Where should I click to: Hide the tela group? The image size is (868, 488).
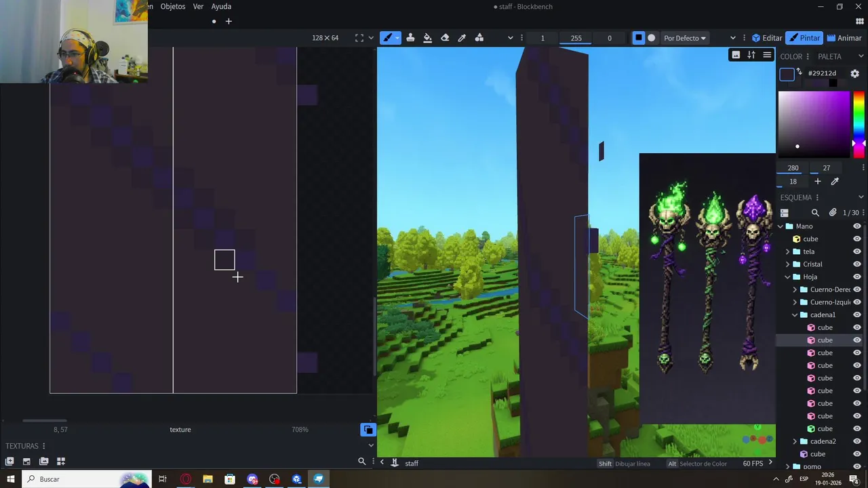[x=856, y=251]
